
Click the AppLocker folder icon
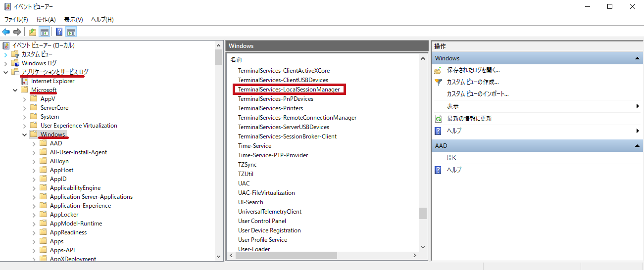click(44, 215)
